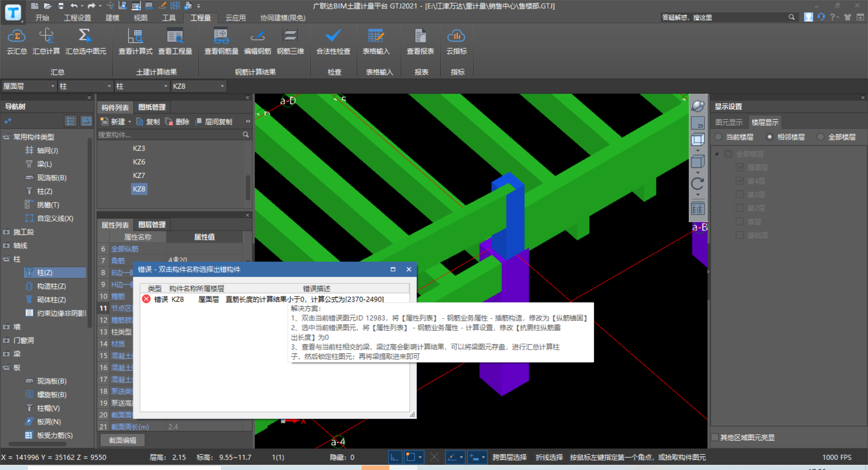Switch to 图纸管理 tab
Viewport: 868px width, 470px height.
click(152, 107)
